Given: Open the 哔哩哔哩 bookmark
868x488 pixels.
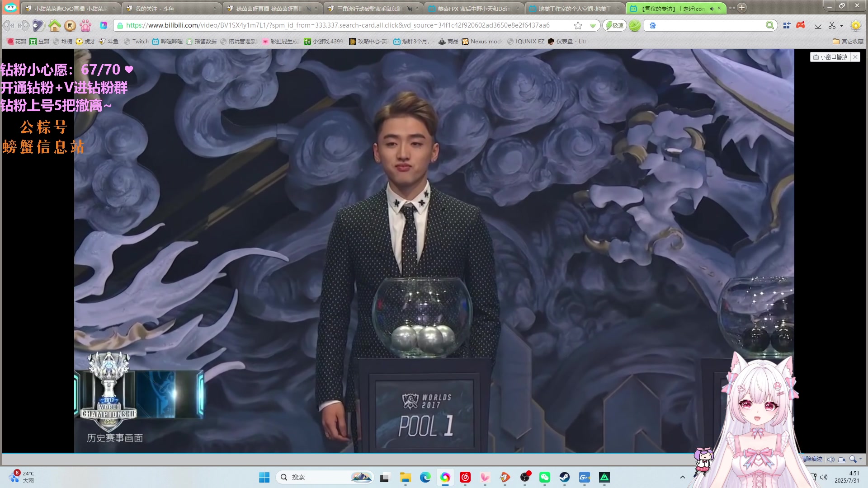Looking at the screenshot, I should coord(167,41).
